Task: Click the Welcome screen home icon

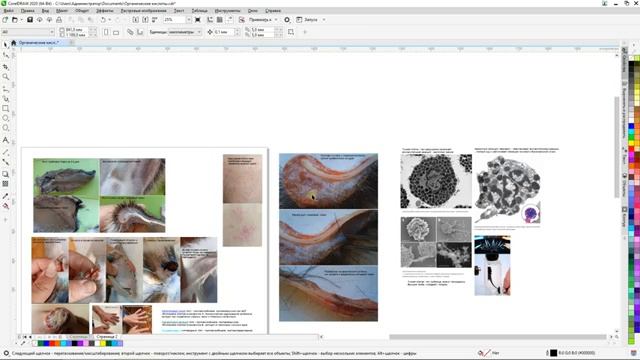Action: pyautogui.click(x=13, y=42)
